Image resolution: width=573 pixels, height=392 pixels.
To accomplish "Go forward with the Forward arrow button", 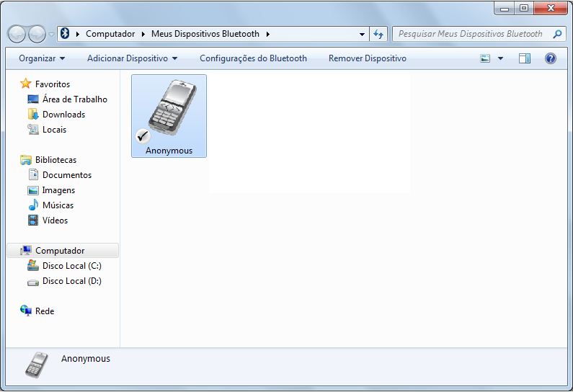I will click(x=37, y=34).
